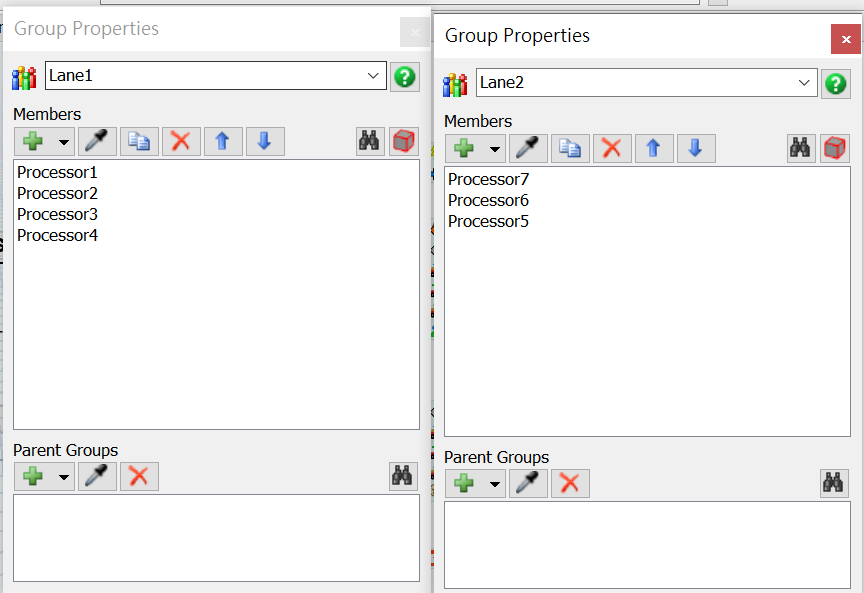Image resolution: width=864 pixels, height=593 pixels.
Task: Click green plus to add member in Lane2
Action: pyautogui.click(x=464, y=148)
